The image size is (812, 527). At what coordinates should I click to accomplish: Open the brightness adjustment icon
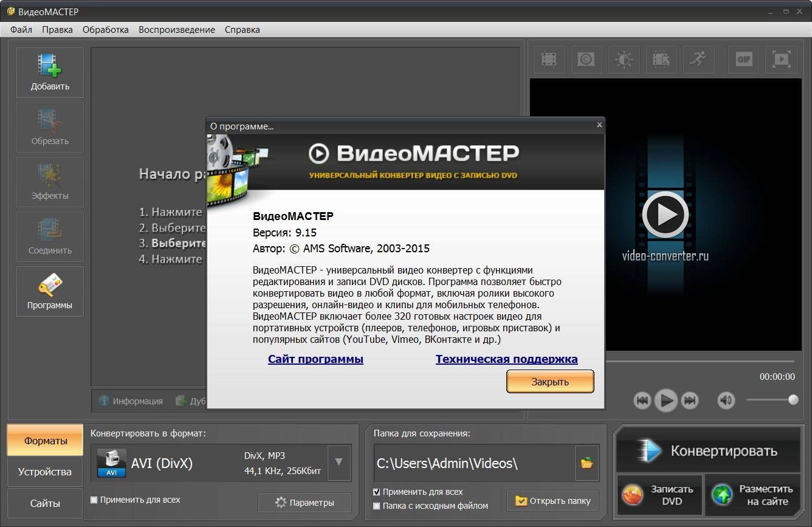coord(624,59)
